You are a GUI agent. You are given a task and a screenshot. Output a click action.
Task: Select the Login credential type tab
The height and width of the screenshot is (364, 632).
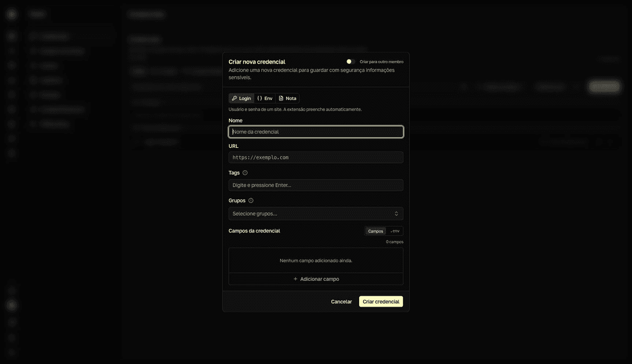coord(241,98)
